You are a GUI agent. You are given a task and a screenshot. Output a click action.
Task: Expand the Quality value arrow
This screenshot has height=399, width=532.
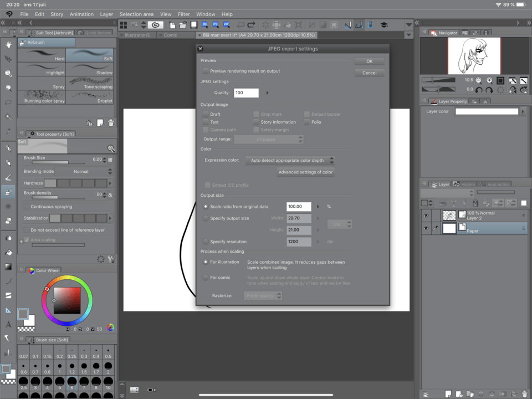267,93
